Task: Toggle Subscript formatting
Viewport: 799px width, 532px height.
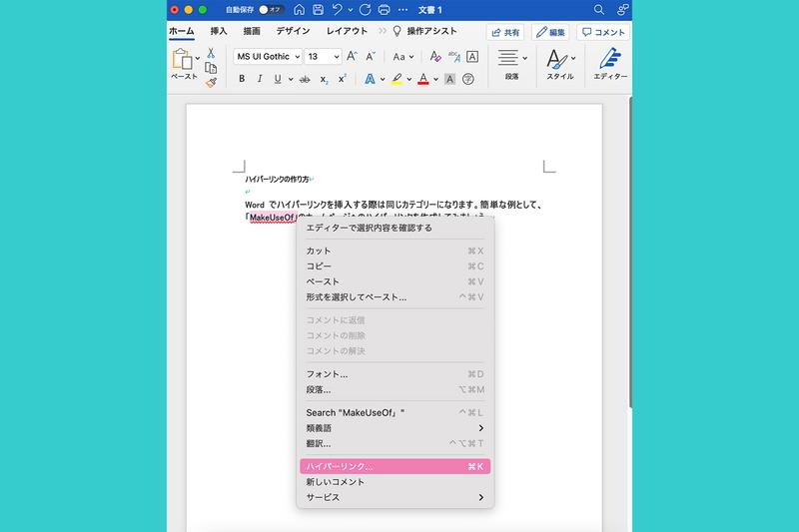Action: [x=324, y=80]
